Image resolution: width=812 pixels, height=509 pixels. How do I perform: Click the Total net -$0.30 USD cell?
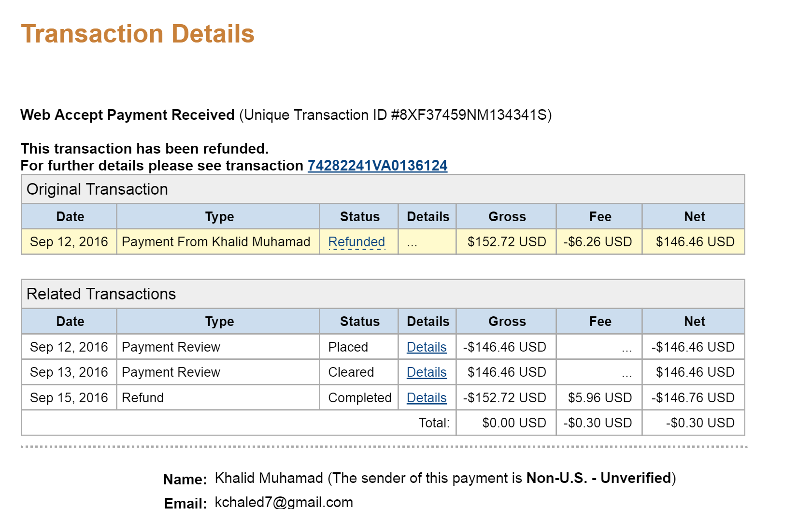(x=694, y=423)
